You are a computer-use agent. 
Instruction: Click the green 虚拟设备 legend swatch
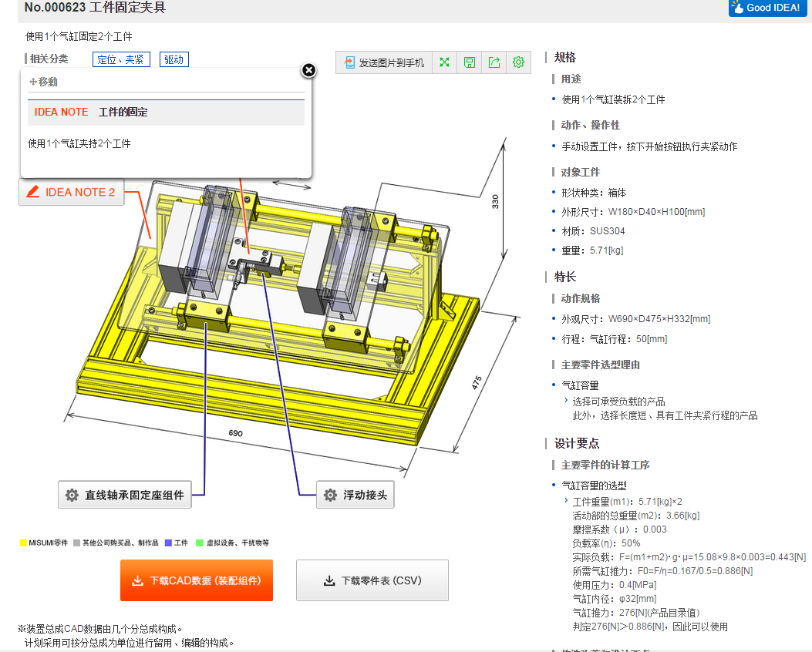pos(200,543)
